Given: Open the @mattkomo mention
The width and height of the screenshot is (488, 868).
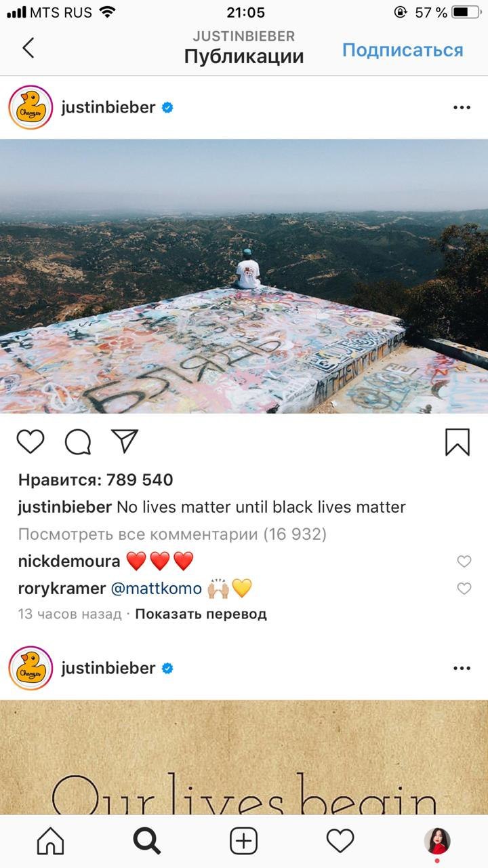Looking at the screenshot, I should click(x=157, y=588).
